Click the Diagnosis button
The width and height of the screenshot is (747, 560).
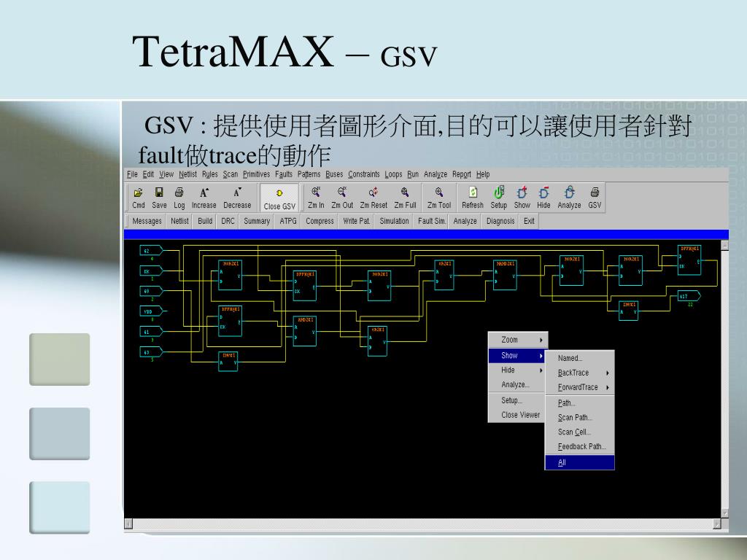click(500, 221)
